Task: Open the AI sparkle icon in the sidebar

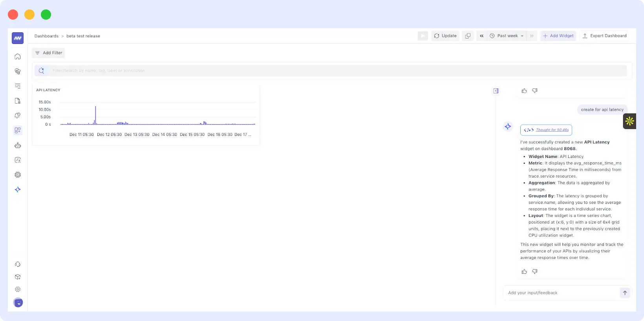Action: pyautogui.click(x=18, y=189)
